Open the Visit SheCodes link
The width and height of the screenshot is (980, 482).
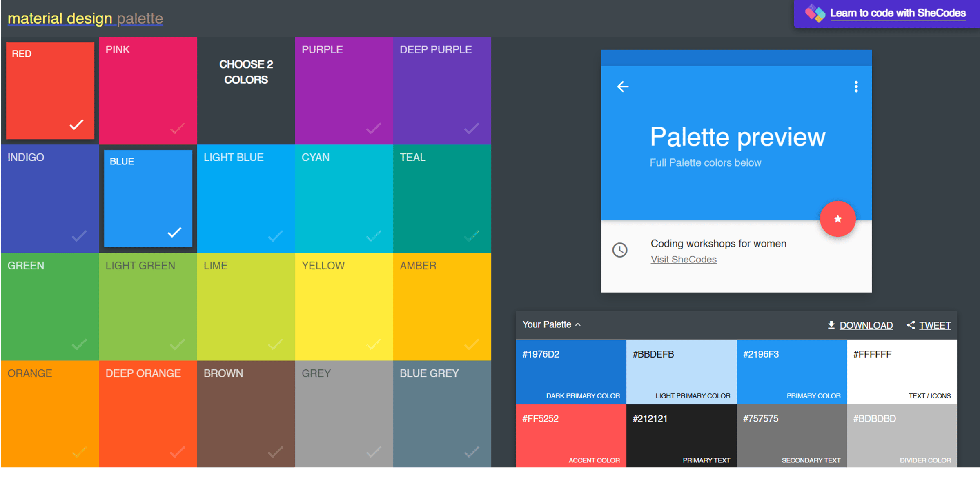pyautogui.click(x=683, y=260)
